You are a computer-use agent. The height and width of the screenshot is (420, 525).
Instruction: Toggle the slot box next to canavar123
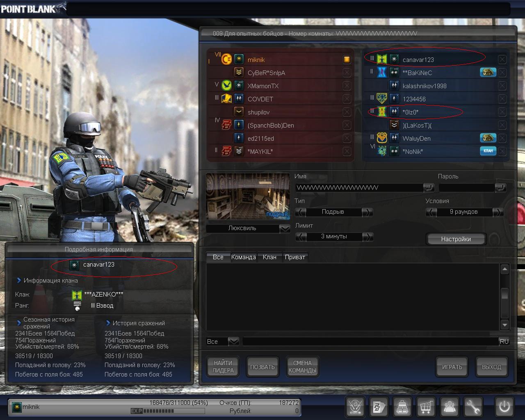click(x=502, y=59)
